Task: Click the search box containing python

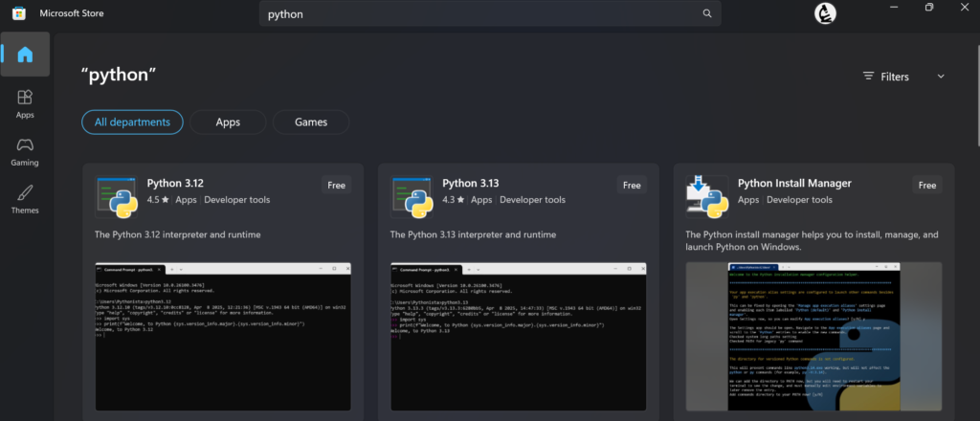Action: point(490,13)
